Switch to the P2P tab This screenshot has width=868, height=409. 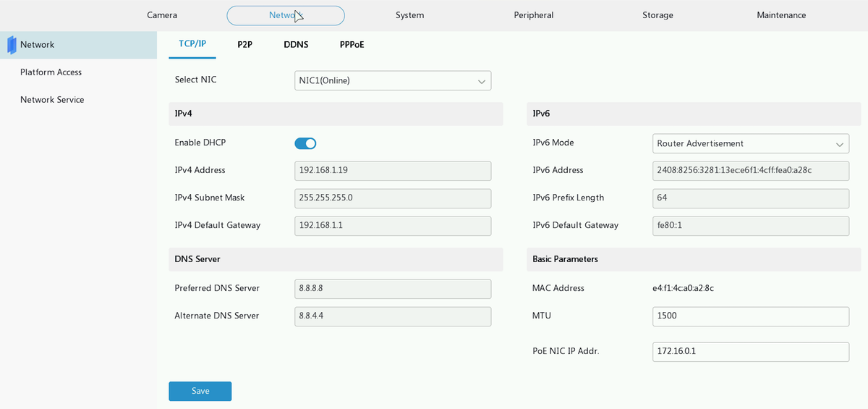pos(244,45)
